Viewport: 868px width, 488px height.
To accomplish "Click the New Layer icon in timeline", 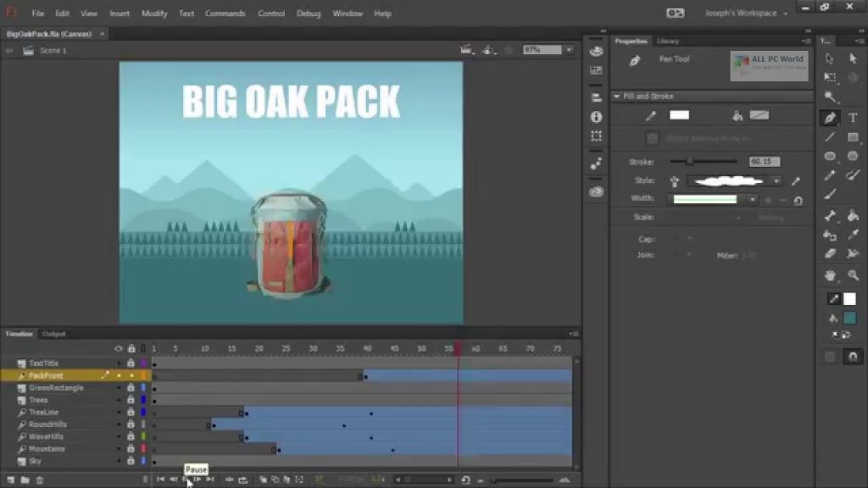I will click(x=10, y=480).
